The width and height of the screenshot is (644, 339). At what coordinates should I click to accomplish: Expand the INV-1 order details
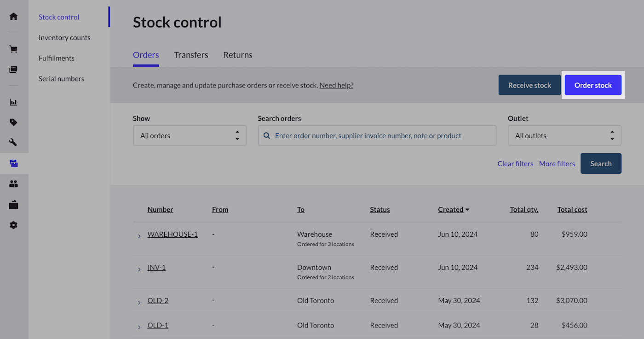pos(139,269)
